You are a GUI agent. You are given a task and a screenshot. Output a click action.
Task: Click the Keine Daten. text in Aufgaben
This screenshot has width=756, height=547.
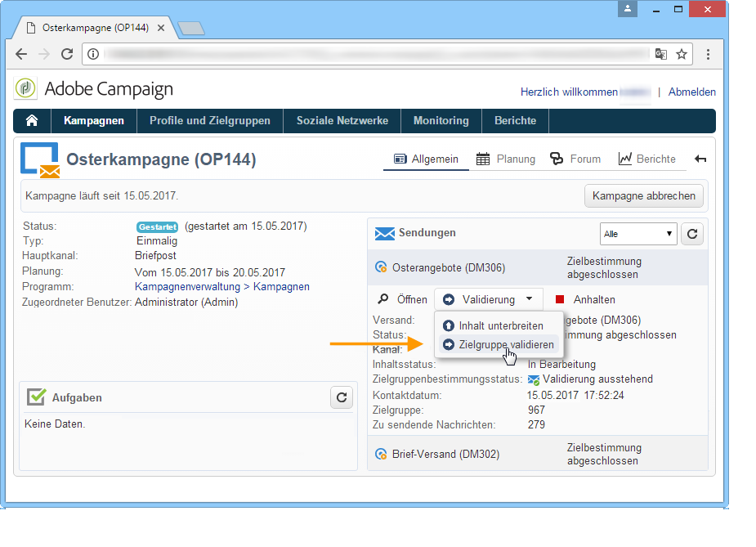(55, 424)
